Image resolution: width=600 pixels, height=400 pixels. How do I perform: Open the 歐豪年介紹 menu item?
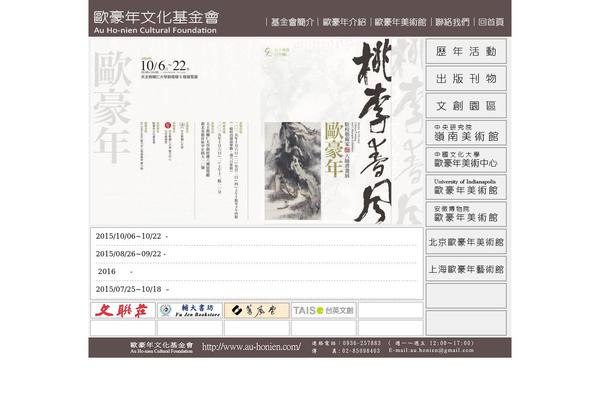tap(344, 22)
